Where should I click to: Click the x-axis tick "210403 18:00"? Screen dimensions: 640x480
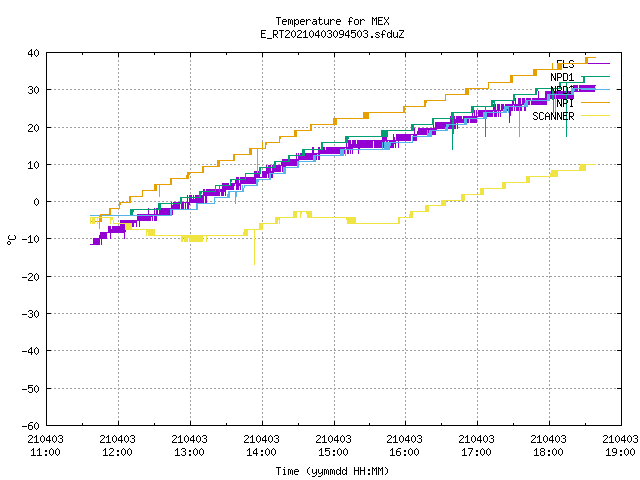click(549, 446)
